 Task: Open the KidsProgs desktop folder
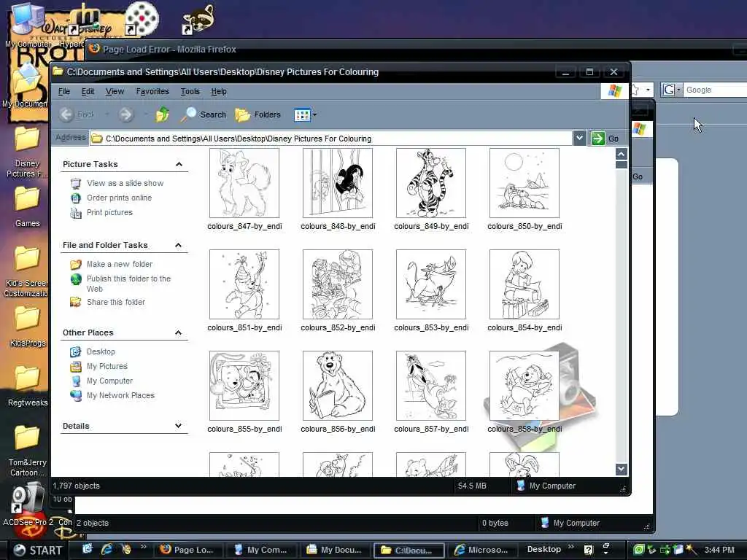[x=28, y=326]
